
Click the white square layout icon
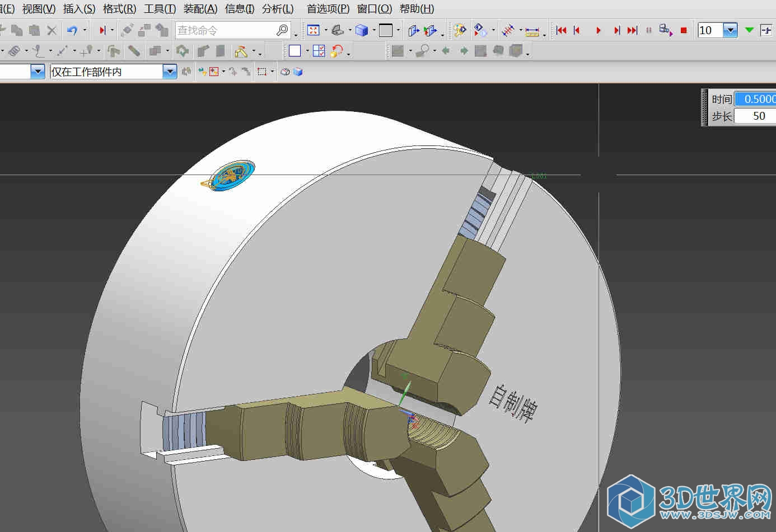click(x=295, y=51)
